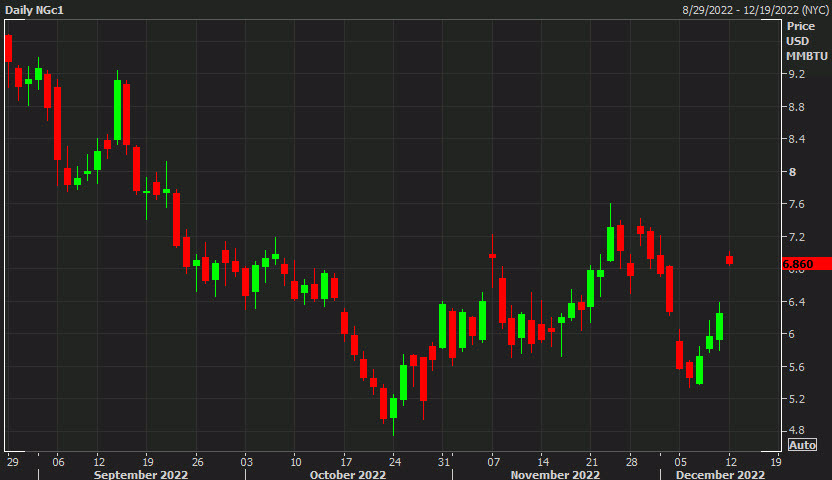Screen dimensions: 832x480
Task: Click the 19 date tick at far right
Action: [x=776, y=462]
